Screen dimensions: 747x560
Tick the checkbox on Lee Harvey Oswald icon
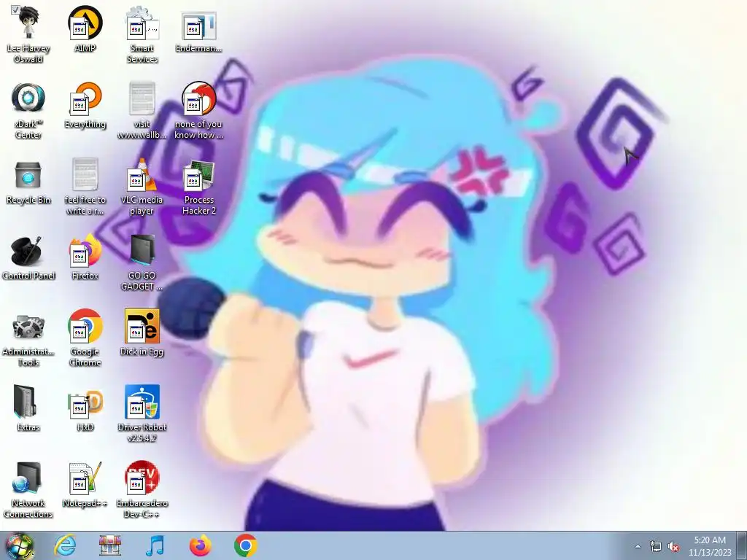click(x=15, y=9)
